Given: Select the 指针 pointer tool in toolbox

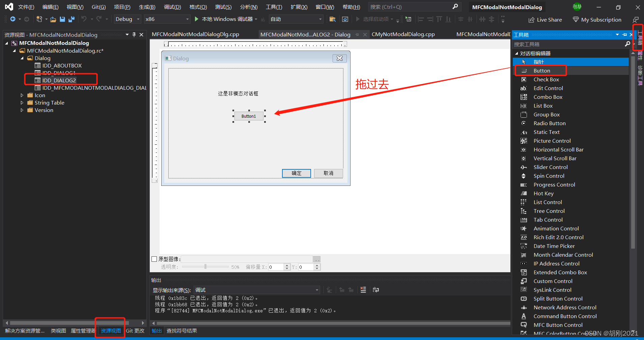Looking at the screenshot, I should [570, 62].
